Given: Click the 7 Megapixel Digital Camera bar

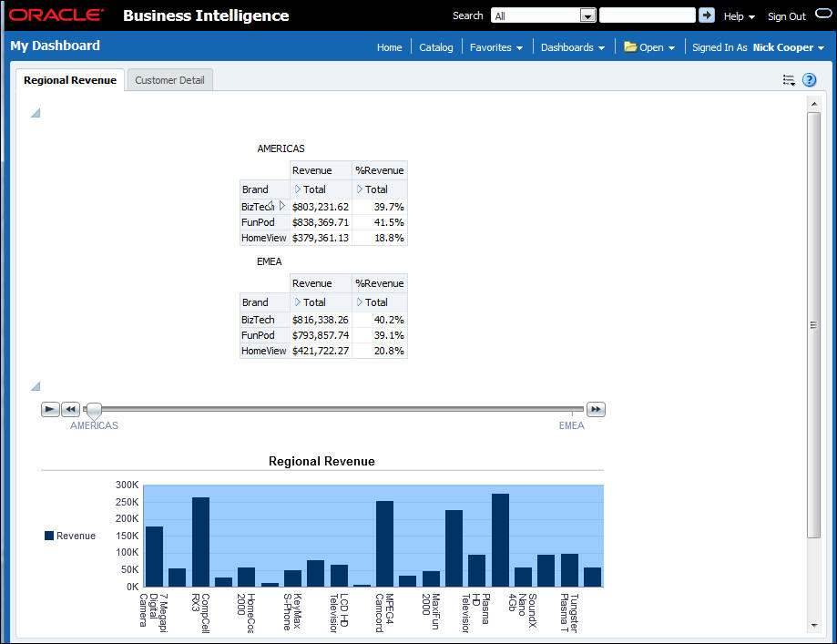Looking at the screenshot, I should [x=154, y=557].
